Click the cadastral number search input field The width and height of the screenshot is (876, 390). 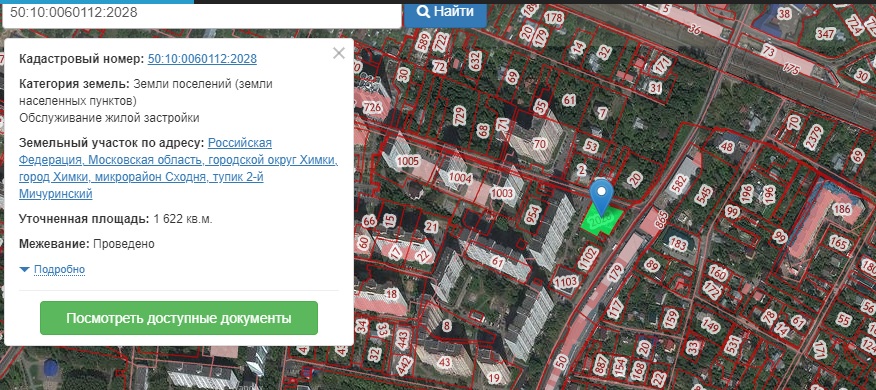202,13
